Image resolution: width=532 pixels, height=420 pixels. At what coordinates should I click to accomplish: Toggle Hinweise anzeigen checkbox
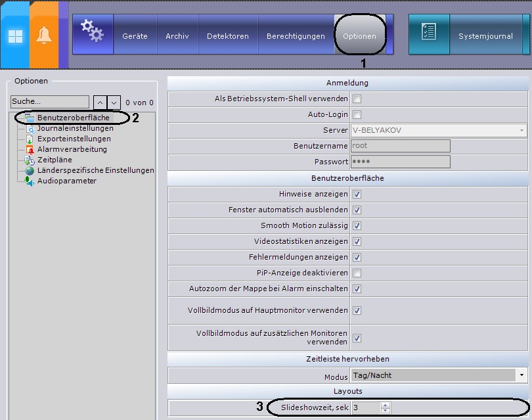(357, 194)
